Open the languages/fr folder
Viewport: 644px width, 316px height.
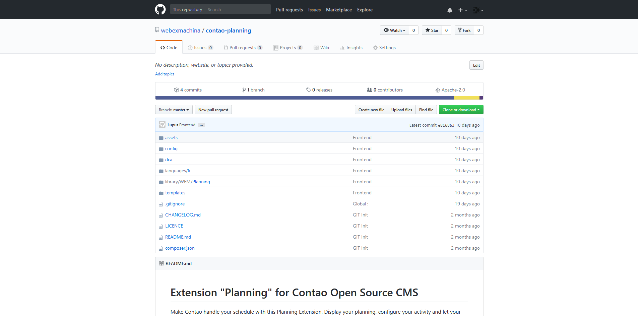(x=178, y=171)
